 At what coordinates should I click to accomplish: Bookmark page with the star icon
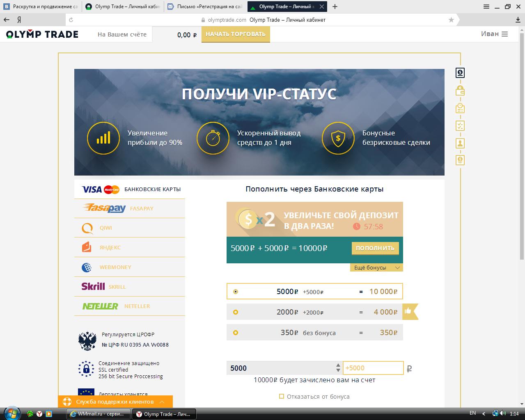(x=451, y=20)
